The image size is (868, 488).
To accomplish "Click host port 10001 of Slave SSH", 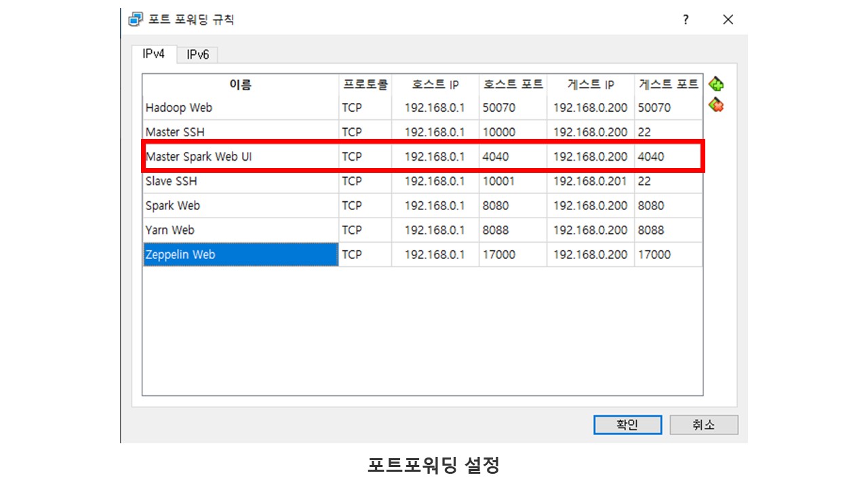I will (x=513, y=181).
